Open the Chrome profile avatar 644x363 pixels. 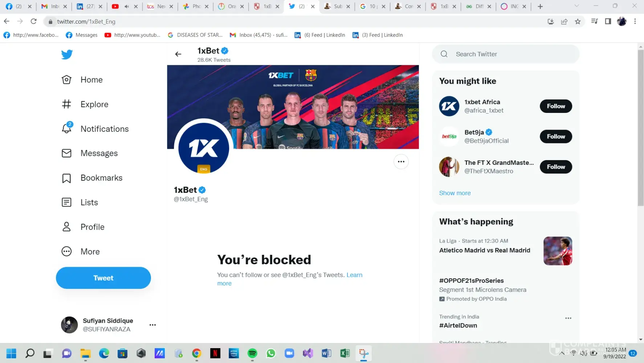[x=621, y=21]
